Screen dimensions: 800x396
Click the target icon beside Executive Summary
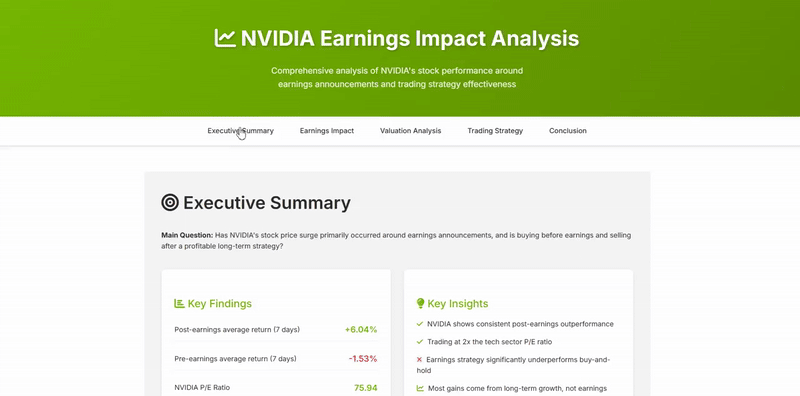[x=170, y=203]
